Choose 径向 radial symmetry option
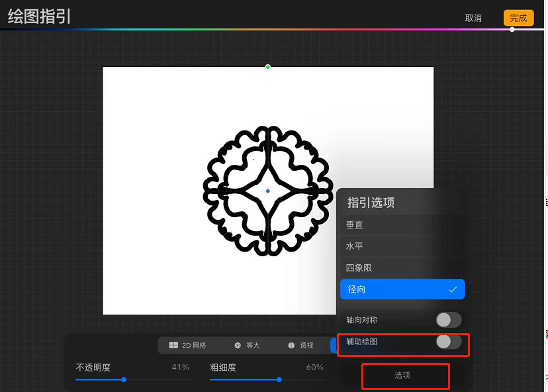The height and width of the screenshot is (392, 548). tap(402, 289)
